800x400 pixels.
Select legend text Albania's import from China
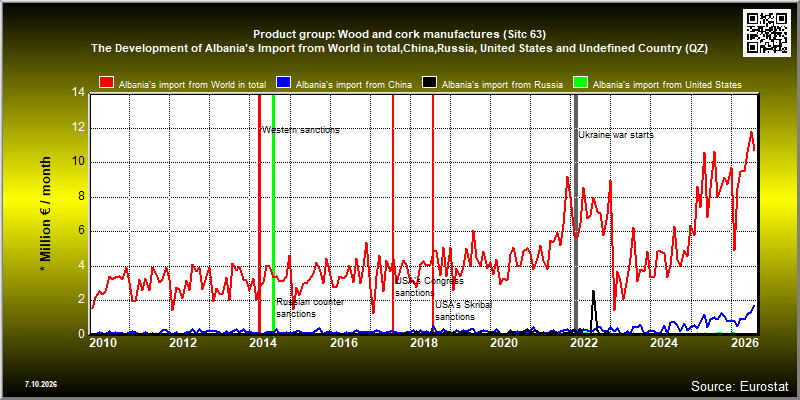(354, 85)
